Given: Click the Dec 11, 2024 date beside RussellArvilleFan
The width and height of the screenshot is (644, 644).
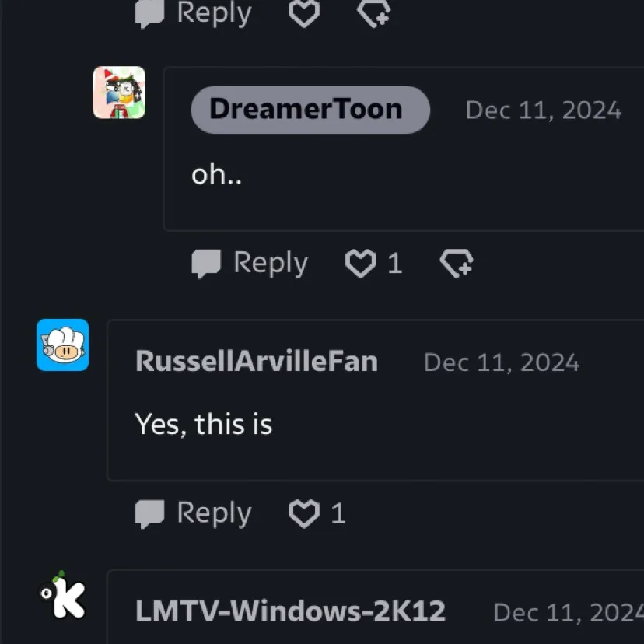Looking at the screenshot, I should [501, 362].
